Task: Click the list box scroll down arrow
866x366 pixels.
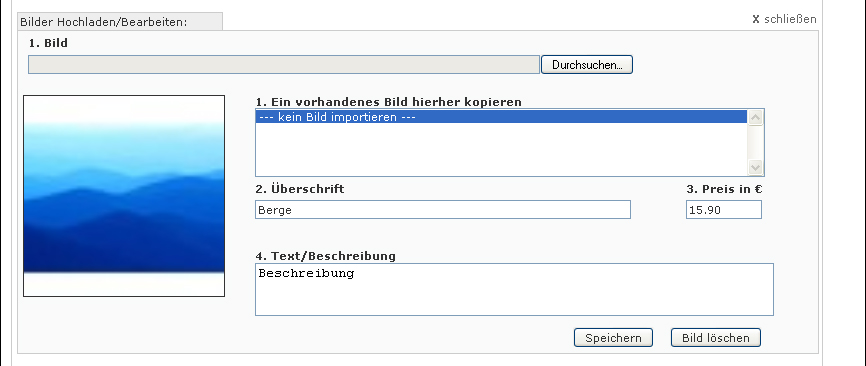Action: (x=754, y=167)
